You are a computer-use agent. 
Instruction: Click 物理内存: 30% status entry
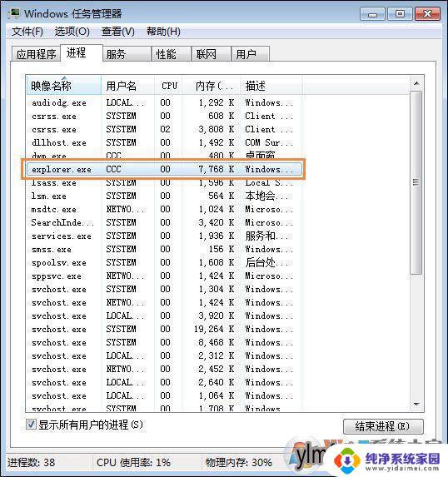coord(239,463)
